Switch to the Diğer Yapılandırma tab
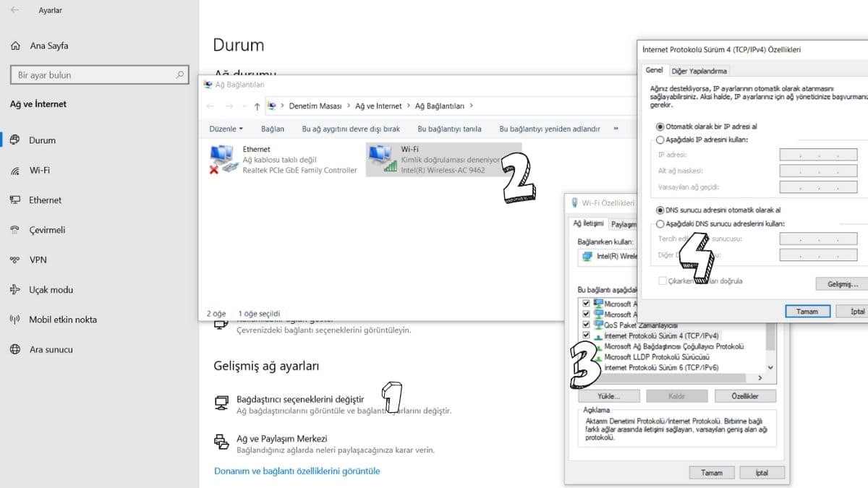The width and height of the screenshot is (868, 488). coord(699,71)
